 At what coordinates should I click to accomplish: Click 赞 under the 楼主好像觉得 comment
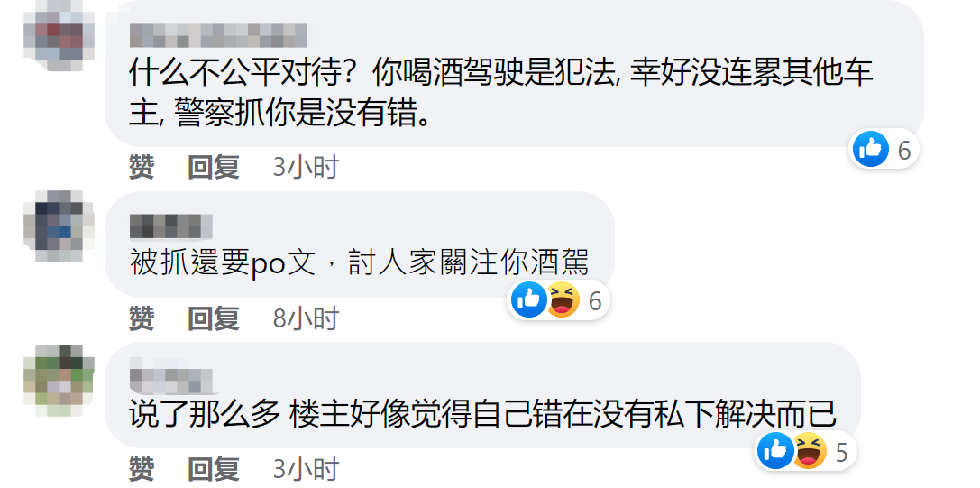(142, 469)
